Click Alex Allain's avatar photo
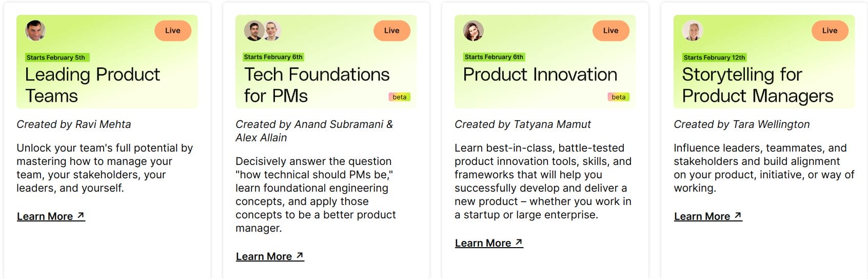The height and width of the screenshot is (279, 868). [x=272, y=31]
